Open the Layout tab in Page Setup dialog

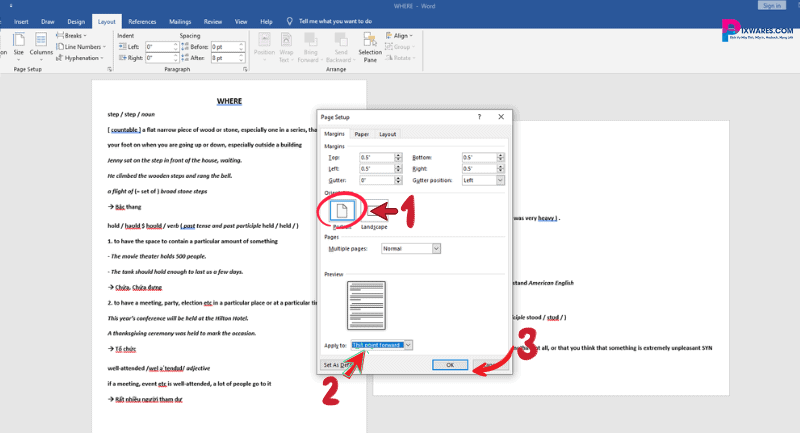click(387, 133)
